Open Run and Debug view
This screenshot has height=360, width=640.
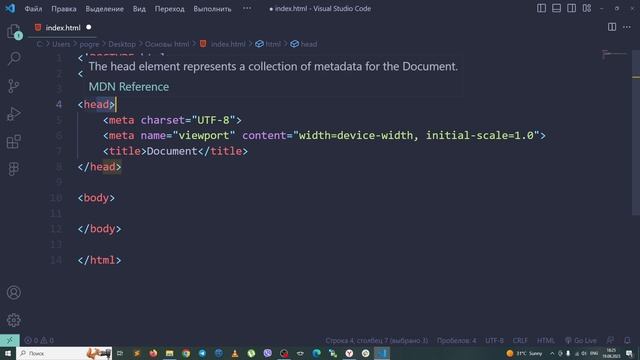tap(14, 114)
